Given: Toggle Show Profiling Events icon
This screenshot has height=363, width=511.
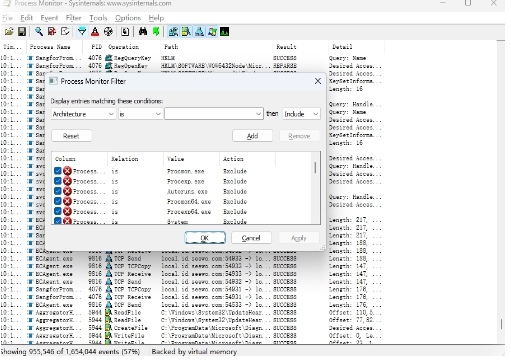Looking at the screenshot, I should (x=225, y=32).
